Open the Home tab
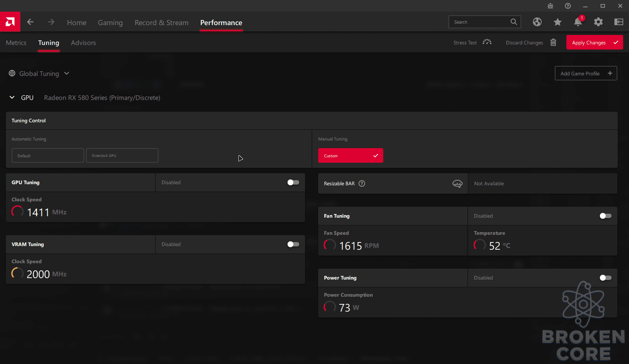 click(x=77, y=23)
